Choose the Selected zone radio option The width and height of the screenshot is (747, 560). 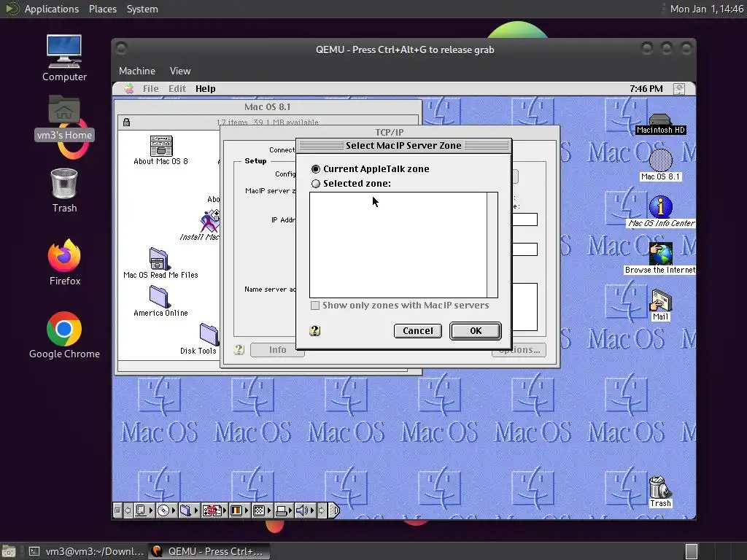point(315,183)
